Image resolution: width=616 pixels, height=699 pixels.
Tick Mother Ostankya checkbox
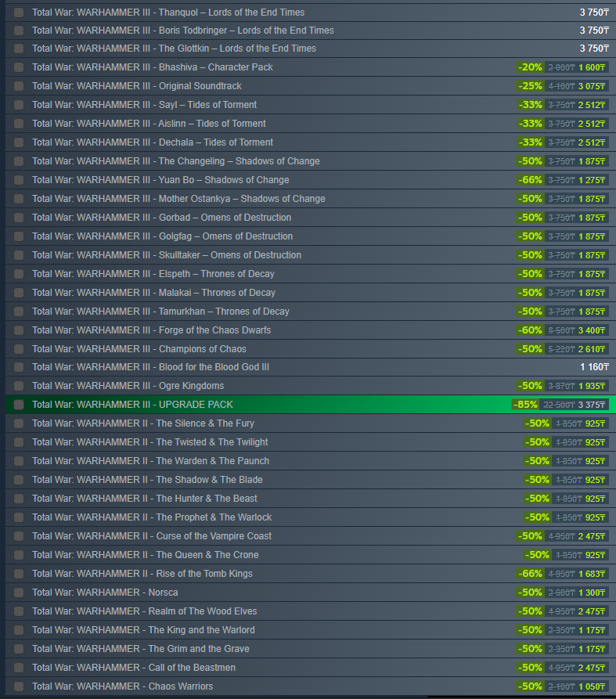pos(19,199)
